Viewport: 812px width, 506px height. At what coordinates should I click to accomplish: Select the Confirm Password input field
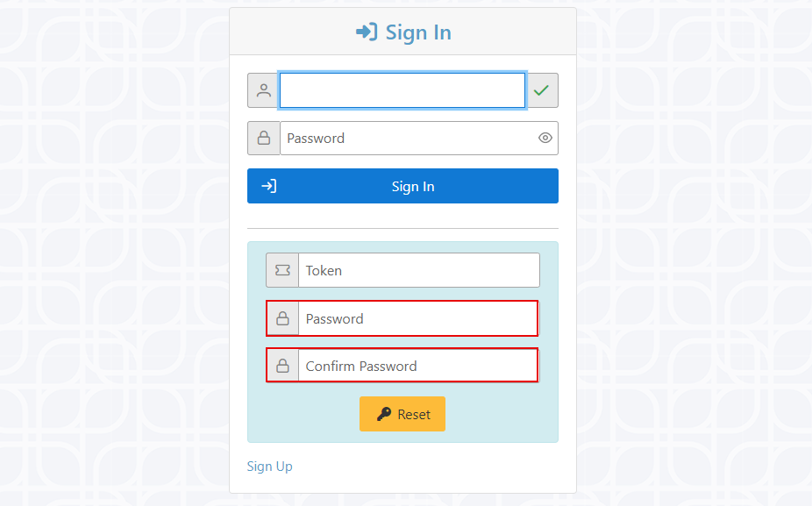pos(417,366)
